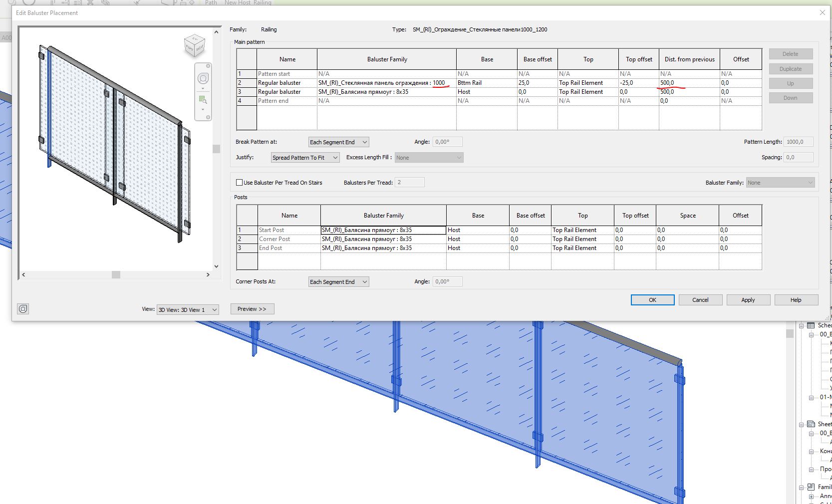Open the Break Pattern at dropdown

338,142
